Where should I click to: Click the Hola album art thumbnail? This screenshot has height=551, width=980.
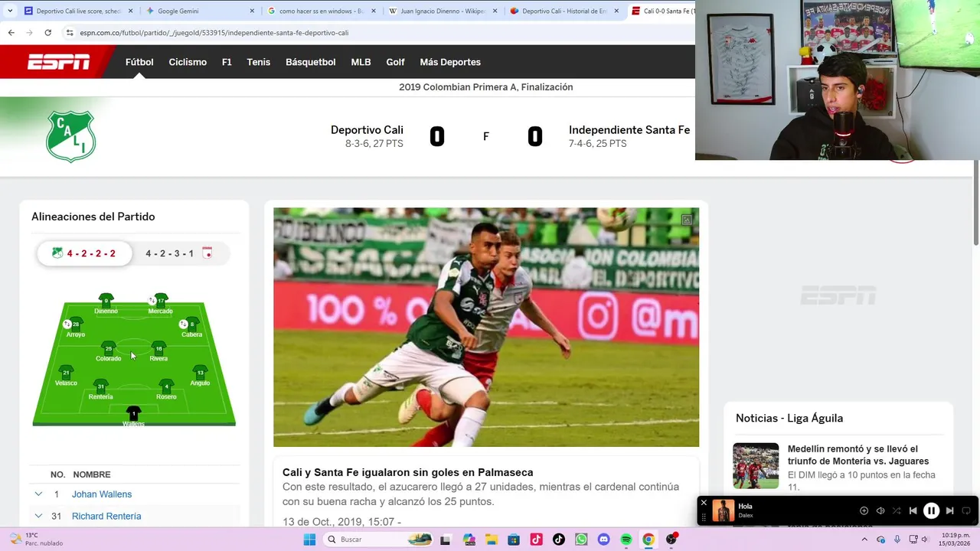723,510
